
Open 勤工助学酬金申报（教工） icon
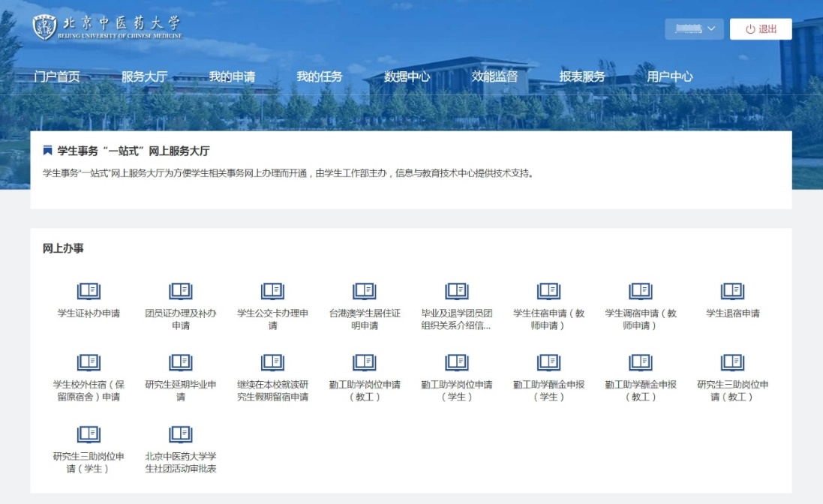641,363
